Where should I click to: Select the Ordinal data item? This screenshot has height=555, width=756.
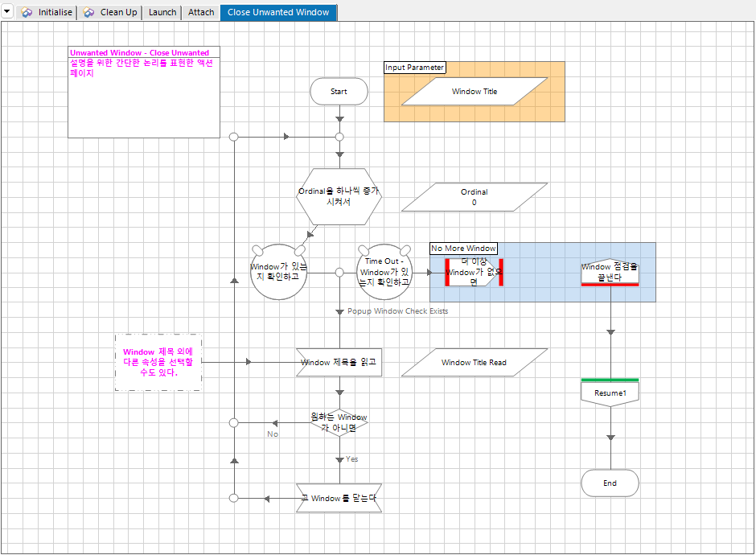(475, 197)
